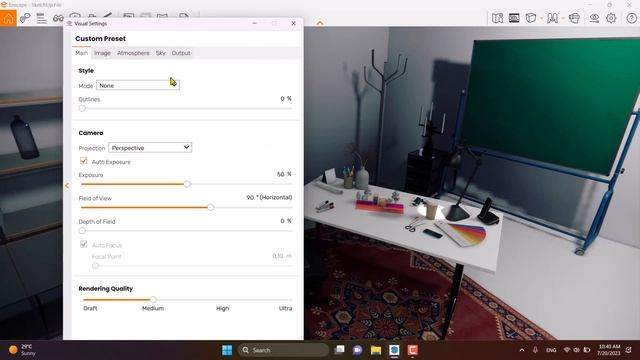The width and height of the screenshot is (640, 360).
Task: Click the Field of View slider handle
Action: pyautogui.click(x=211, y=207)
